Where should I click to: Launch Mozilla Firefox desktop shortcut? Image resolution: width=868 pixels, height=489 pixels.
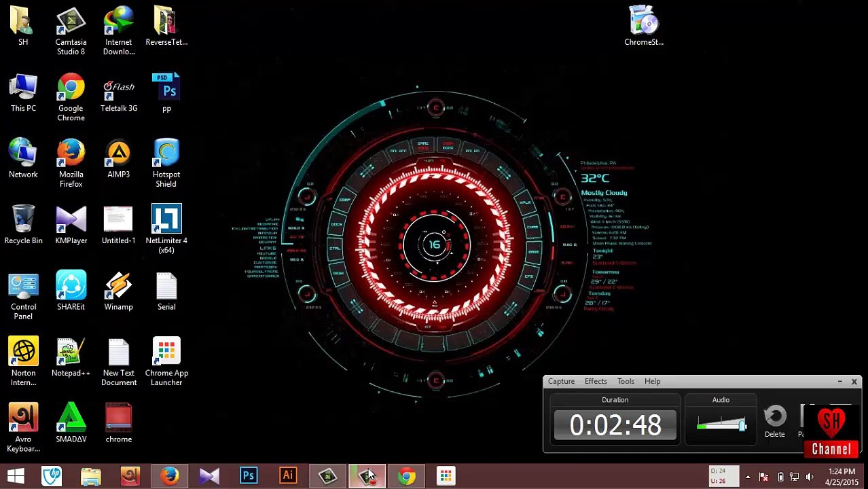coord(71,164)
